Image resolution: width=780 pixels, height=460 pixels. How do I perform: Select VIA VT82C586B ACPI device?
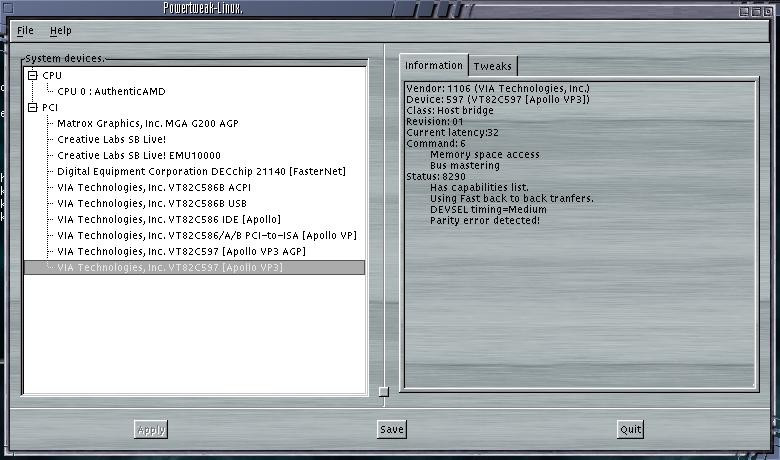154,187
